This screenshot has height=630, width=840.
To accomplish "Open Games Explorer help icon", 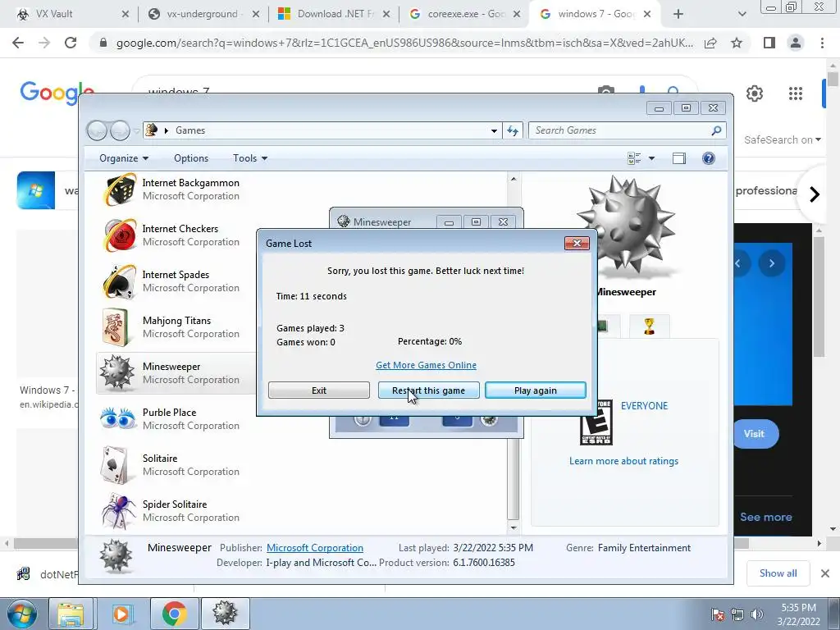I will pyautogui.click(x=708, y=158).
